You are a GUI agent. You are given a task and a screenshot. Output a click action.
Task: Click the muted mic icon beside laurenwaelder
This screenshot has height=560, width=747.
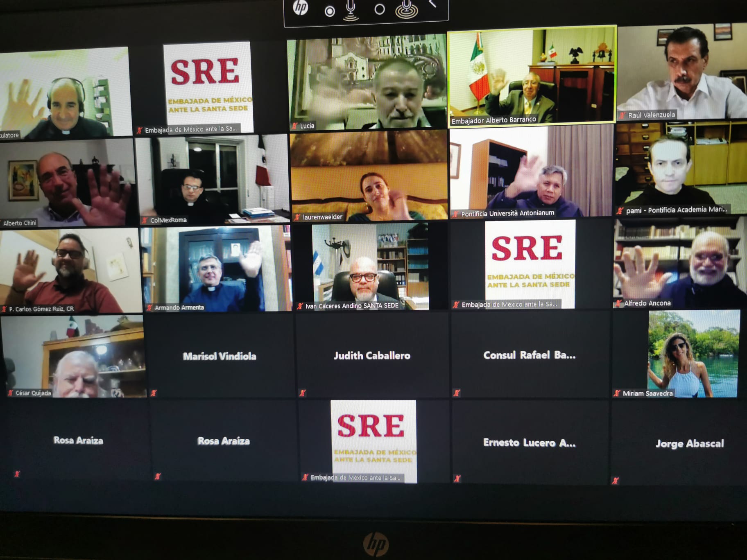(x=297, y=217)
